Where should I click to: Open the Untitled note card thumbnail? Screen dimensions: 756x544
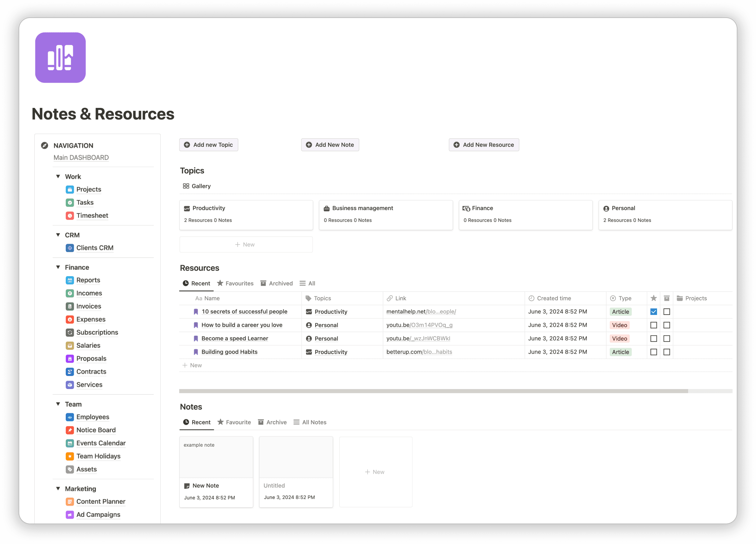[x=296, y=457]
